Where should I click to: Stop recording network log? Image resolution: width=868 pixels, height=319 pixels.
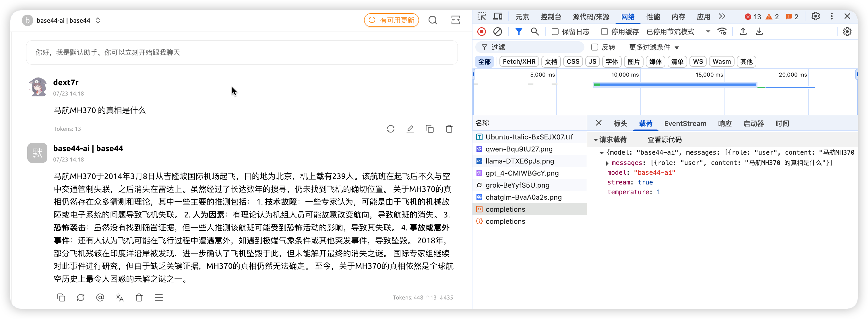click(x=482, y=32)
